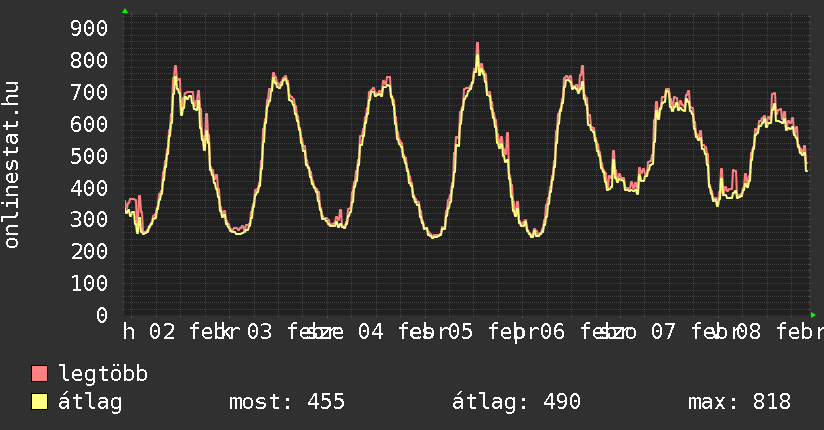The height and width of the screenshot is (430, 824).
Task: Click the 700 y-axis label
Action: point(89,92)
